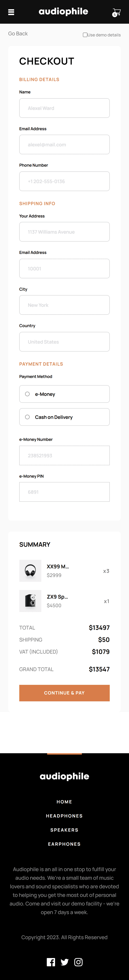Go to Home in footer navigation

coord(64,802)
